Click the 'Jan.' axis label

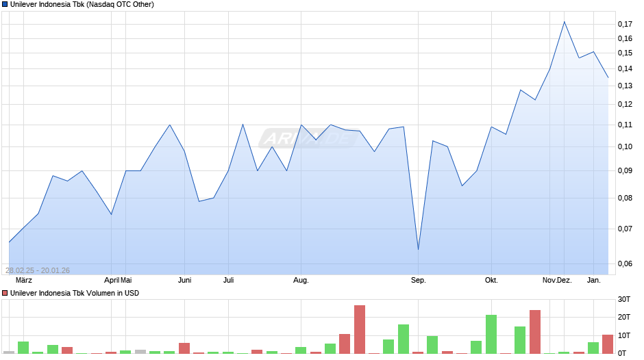pos(594,281)
